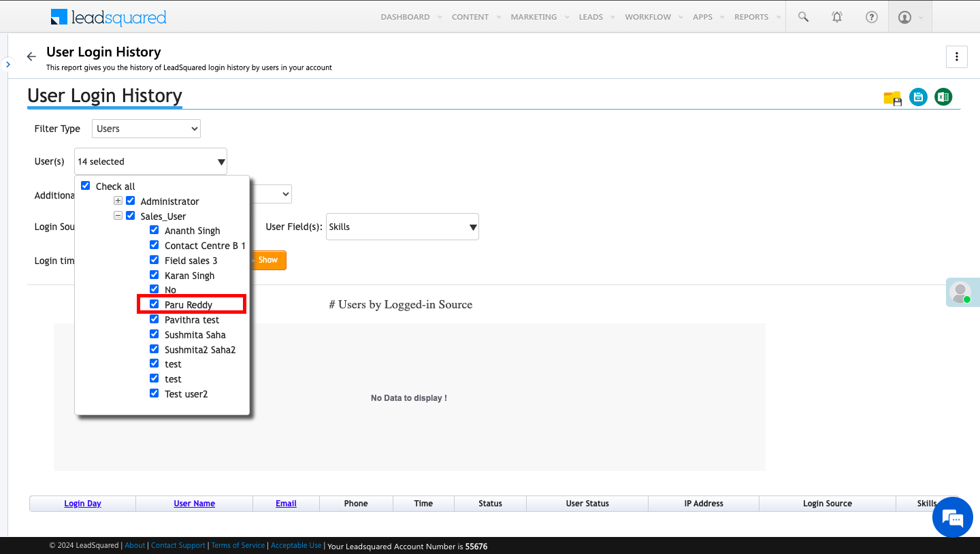Collapse the Sales_User group minus icon
The height and width of the screenshot is (554, 980).
click(x=118, y=216)
